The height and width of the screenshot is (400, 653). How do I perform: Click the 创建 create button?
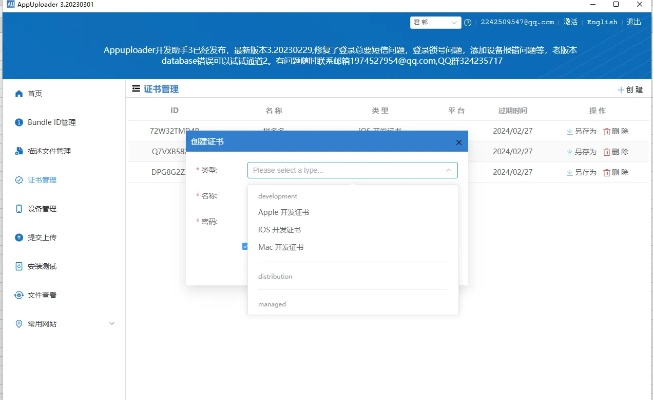pos(630,89)
